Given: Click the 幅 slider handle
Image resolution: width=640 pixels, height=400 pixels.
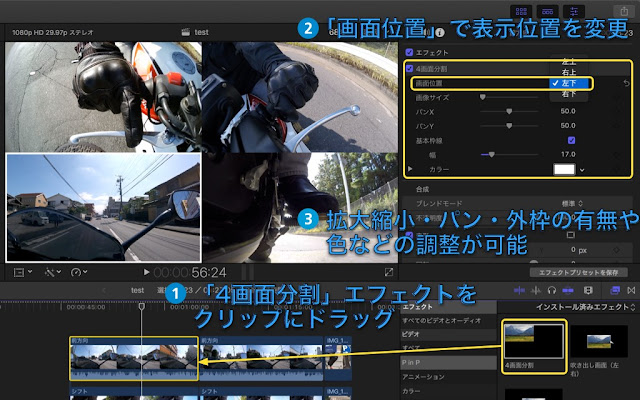Looking at the screenshot, I should click(x=491, y=155).
